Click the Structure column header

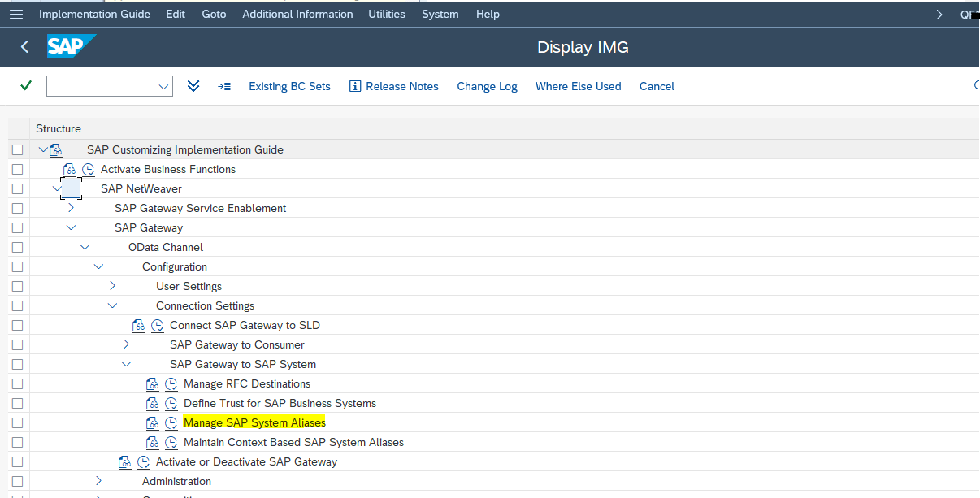(x=59, y=128)
